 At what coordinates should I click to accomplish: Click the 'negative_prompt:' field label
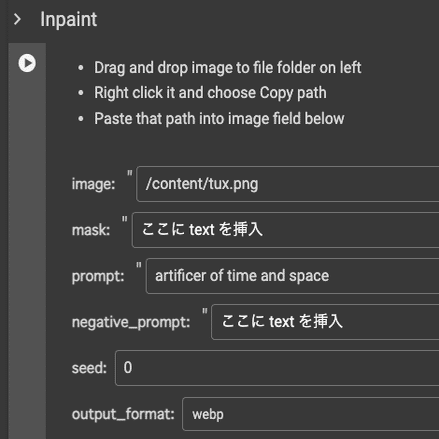[131, 322]
